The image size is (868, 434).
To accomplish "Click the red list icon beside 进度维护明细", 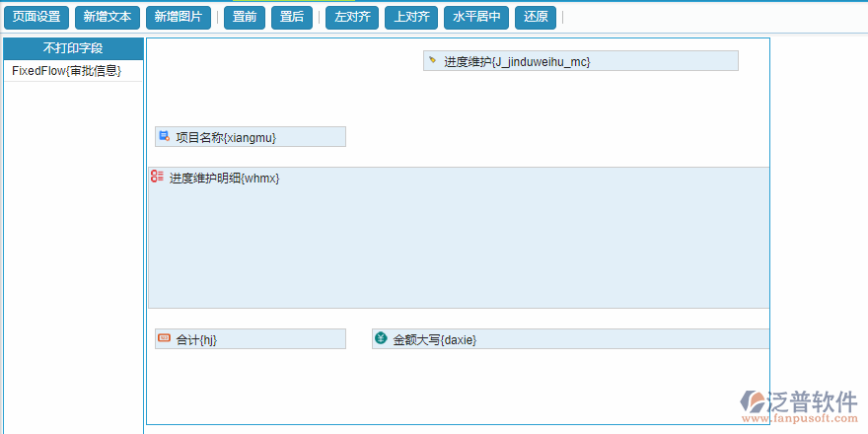I will pyautogui.click(x=157, y=177).
